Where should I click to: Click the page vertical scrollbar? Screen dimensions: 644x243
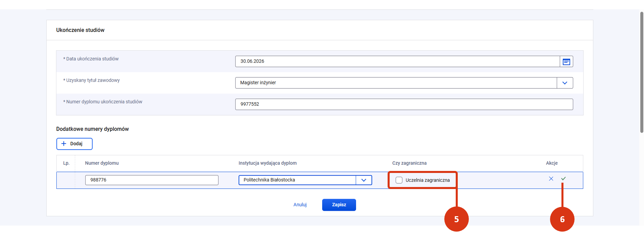tap(642, 72)
